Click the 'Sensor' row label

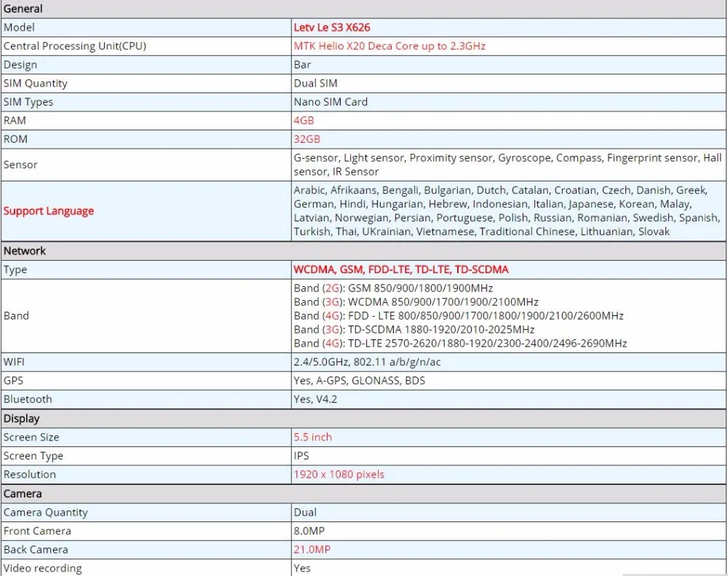click(20, 165)
